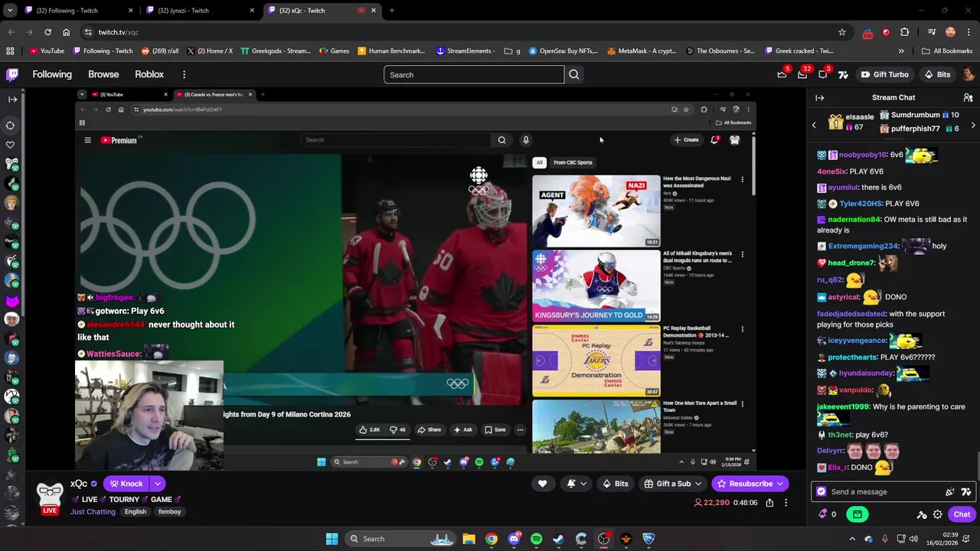Image resolution: width=980 pixels, height=551 pixels.
Task: Open the Chrome three-dot menu
Action: 969,32
